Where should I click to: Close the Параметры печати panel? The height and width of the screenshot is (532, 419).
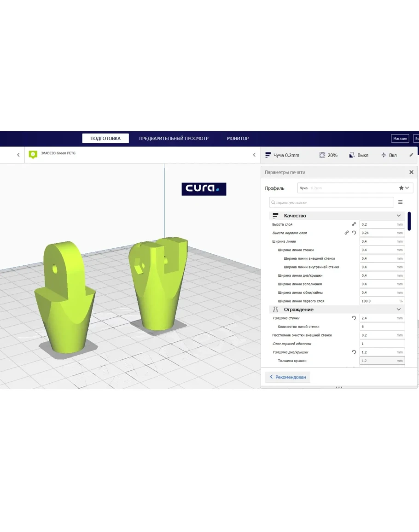tap(411, 172)
